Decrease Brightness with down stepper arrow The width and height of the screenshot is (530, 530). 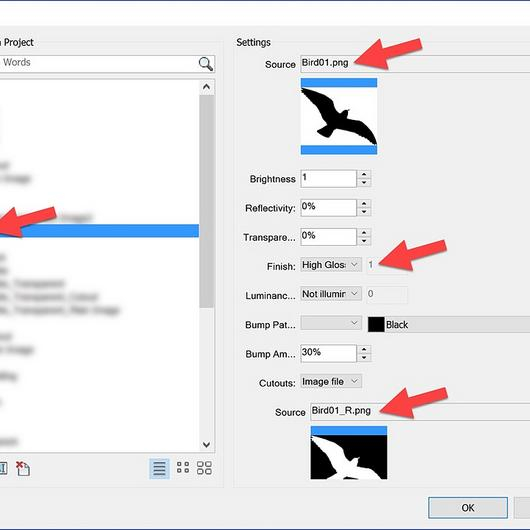coord(364,183)
